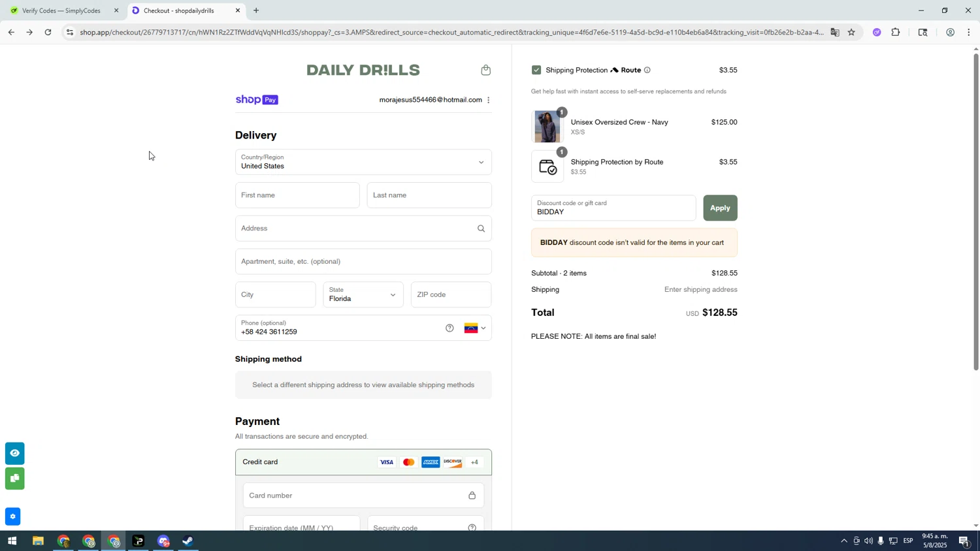Open the phone country flag selector

tap(475, 328)
